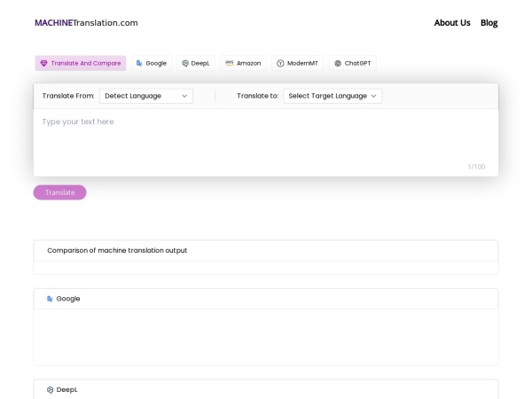The height and width of the screenshot is (399, 532).
Task: Click the Google logo icon in the tab row
Action: point(139,63)
